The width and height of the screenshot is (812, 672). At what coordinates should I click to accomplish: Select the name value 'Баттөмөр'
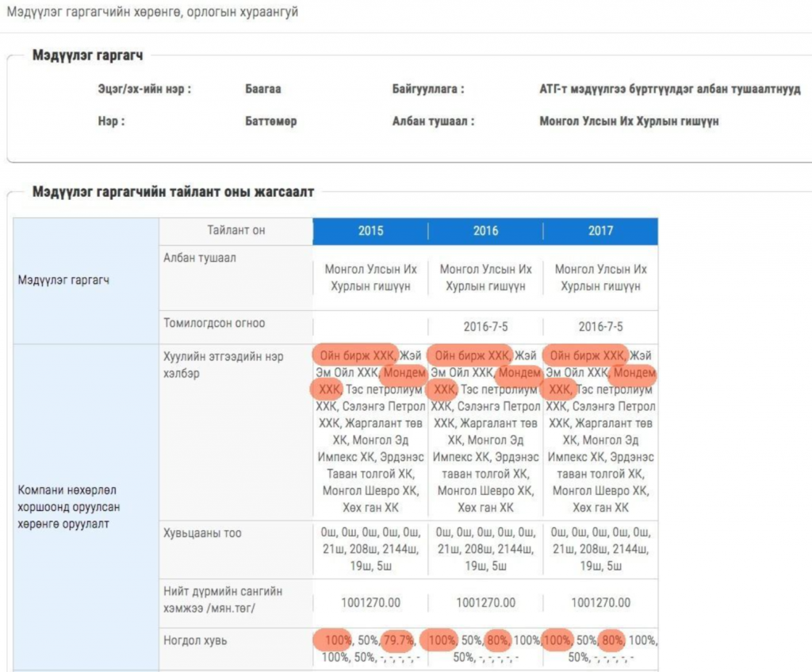tap(271, 121)
